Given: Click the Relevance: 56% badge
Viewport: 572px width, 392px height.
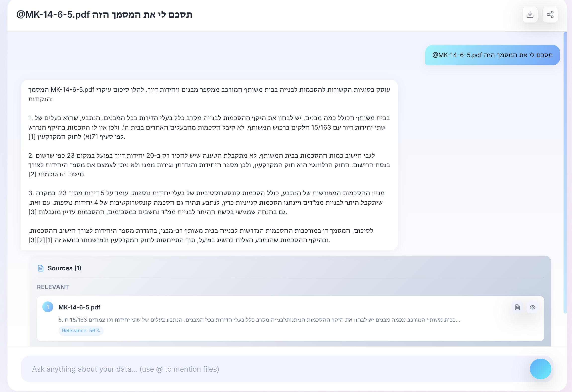Looking at the screenshot, I should 81,331.
